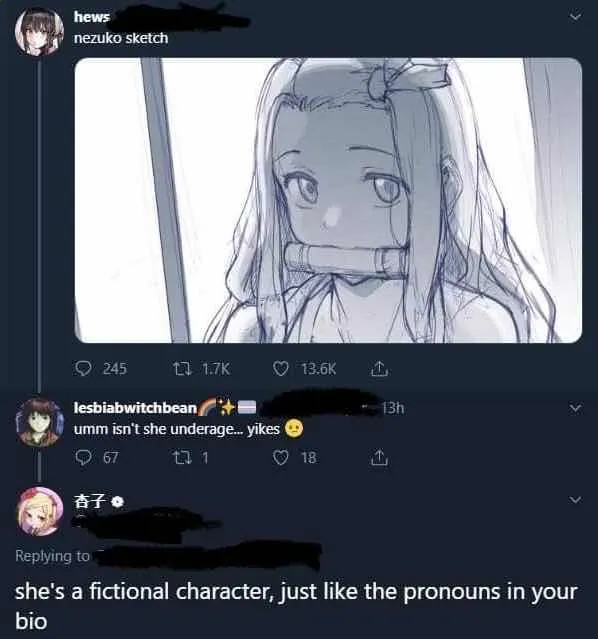Like the nezuko sketch tweet

tap(280, 369)
